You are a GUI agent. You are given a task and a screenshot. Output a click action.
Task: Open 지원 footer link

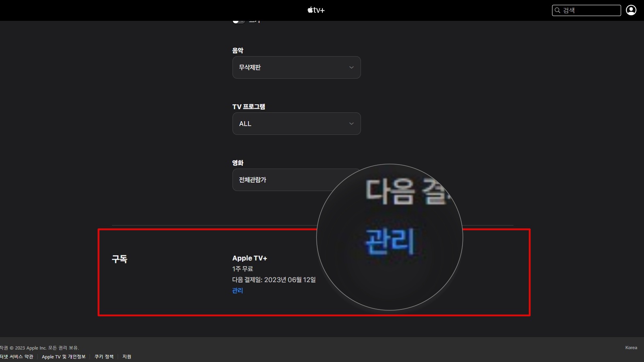[127, 357]
